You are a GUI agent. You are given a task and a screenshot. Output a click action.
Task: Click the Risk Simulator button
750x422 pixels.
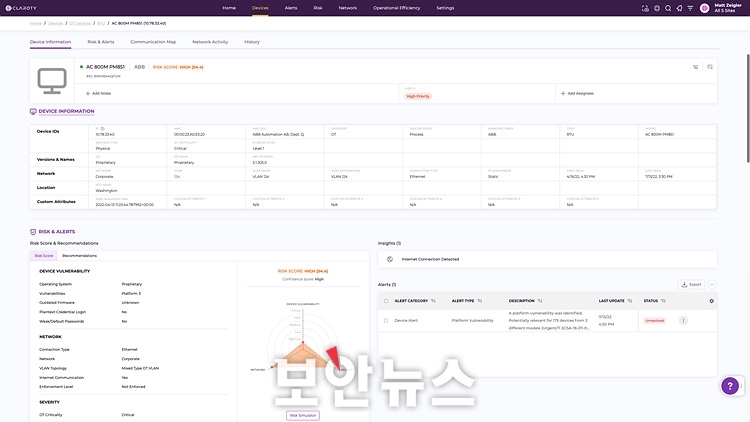tap(303, 415)
